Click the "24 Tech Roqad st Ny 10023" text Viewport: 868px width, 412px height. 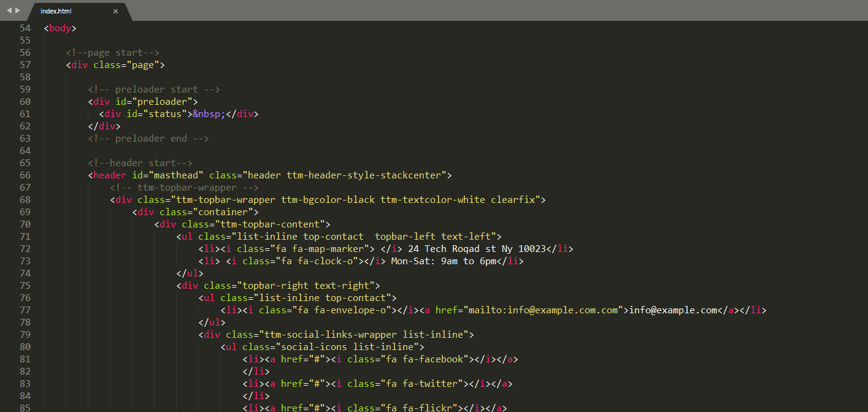pyautogui.click(x=477, y=249)
